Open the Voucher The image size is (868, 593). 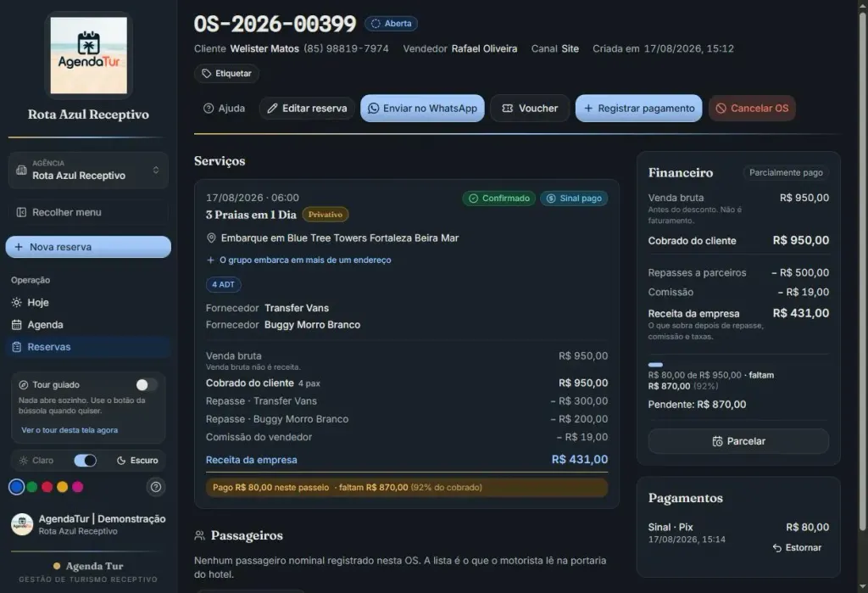pyautogui.click(x=530, y=108)
